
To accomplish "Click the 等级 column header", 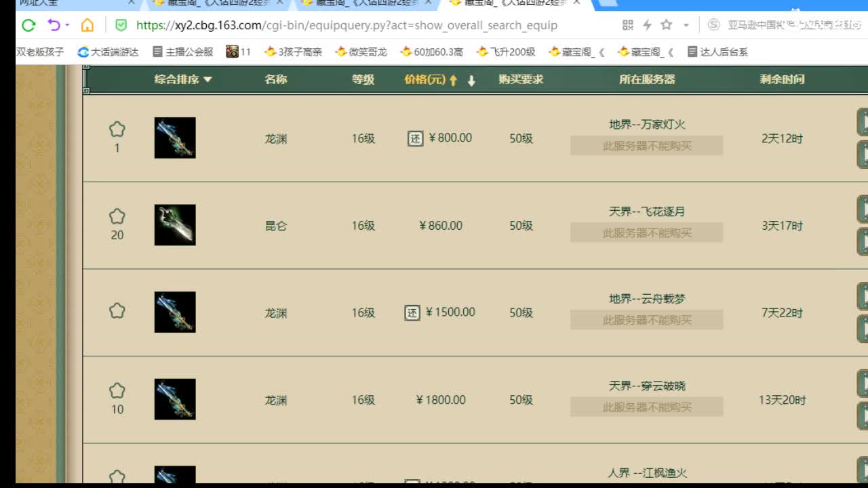I will pos(363,79).
